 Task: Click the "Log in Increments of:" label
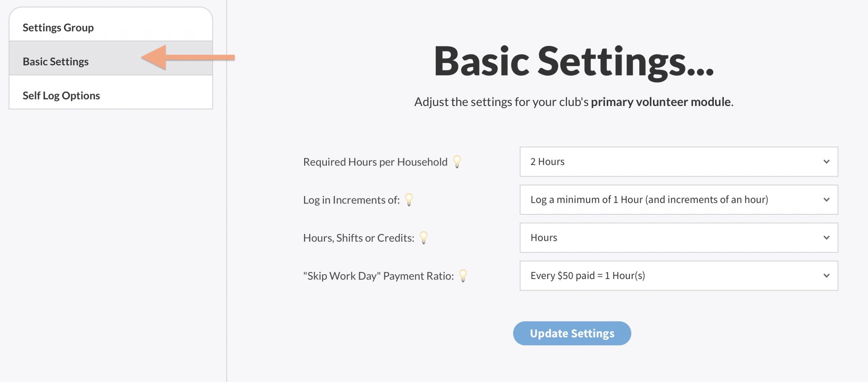[x=351, y=200]
